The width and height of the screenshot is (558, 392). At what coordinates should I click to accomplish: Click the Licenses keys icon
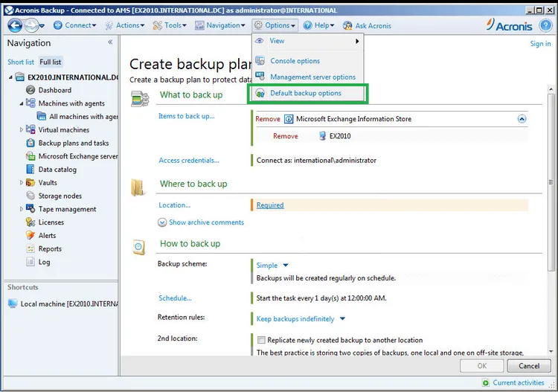point(31,222)
